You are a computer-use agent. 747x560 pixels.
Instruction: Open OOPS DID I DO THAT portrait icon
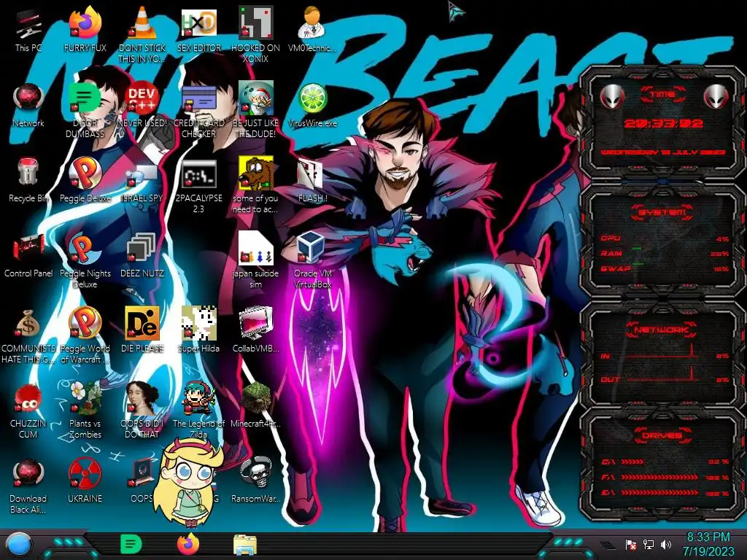coord(142,399)
